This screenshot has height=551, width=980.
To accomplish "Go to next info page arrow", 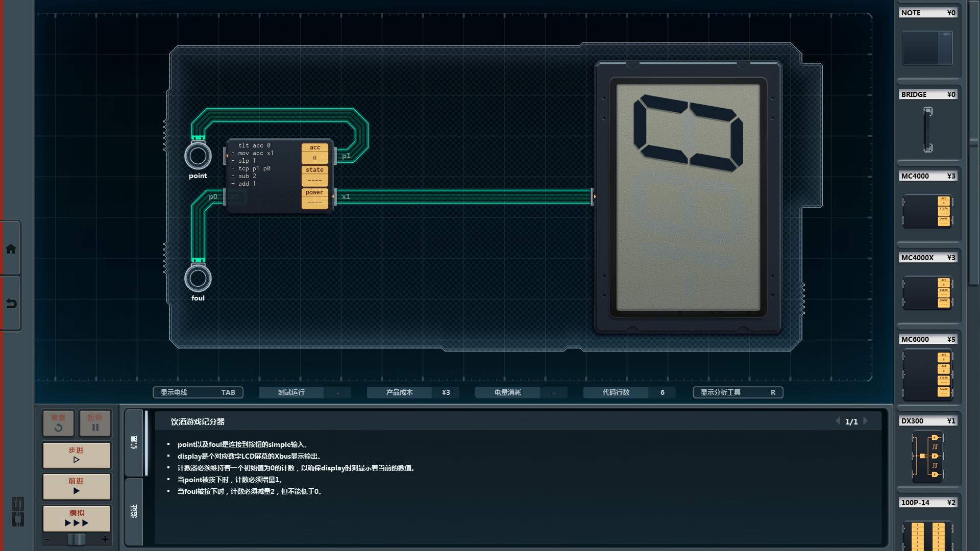I will (866, 421).
